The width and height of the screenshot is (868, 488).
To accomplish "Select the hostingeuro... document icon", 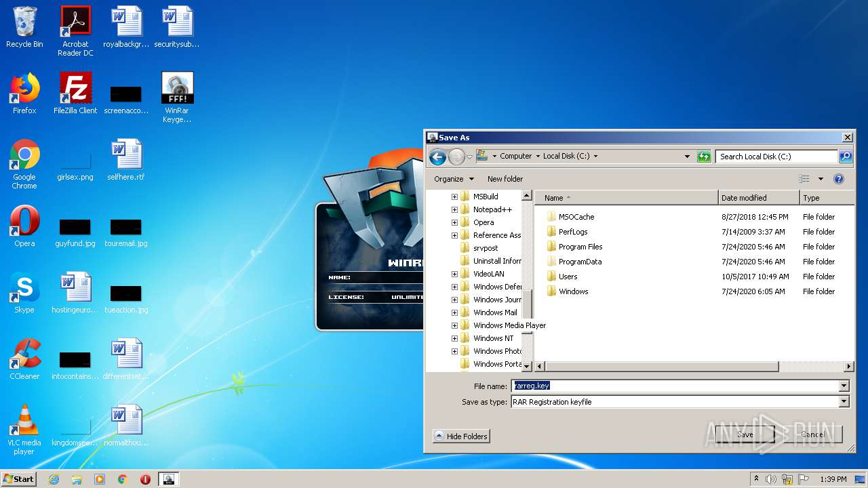I will click(x=75, y=293).
